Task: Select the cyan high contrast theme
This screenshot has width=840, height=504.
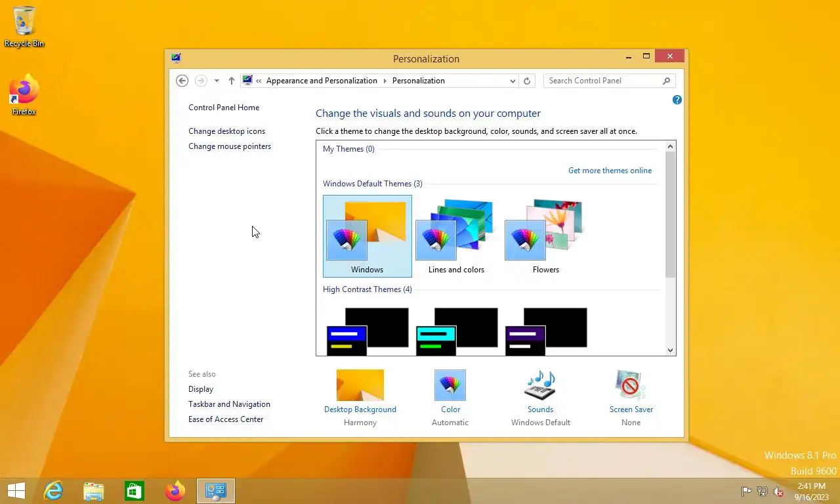Action: [457, 331]
